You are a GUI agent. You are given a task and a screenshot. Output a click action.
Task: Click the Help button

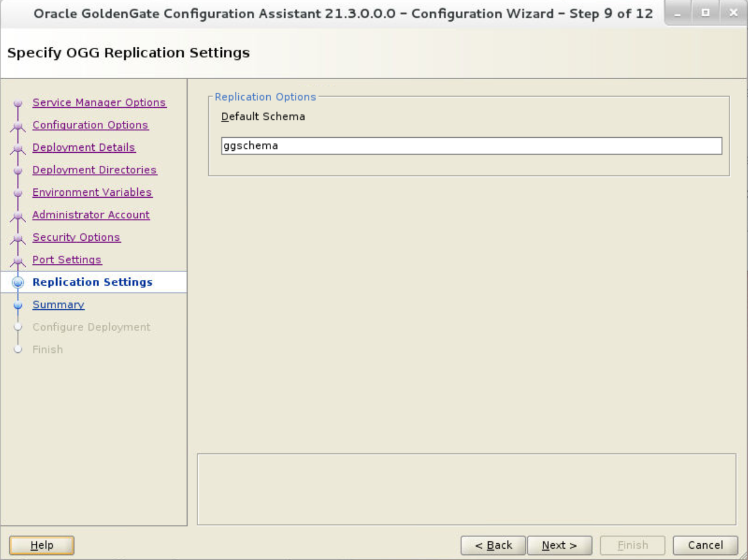(42, 545)
